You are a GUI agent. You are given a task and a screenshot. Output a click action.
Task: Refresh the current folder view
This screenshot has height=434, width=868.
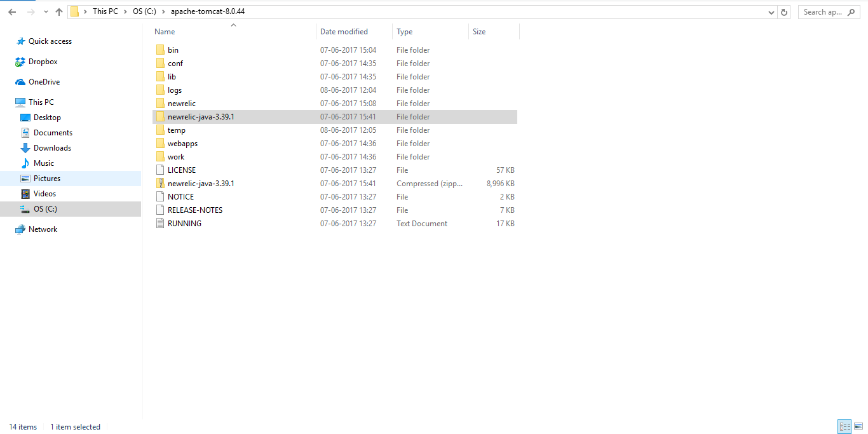(x=784, y=12)
